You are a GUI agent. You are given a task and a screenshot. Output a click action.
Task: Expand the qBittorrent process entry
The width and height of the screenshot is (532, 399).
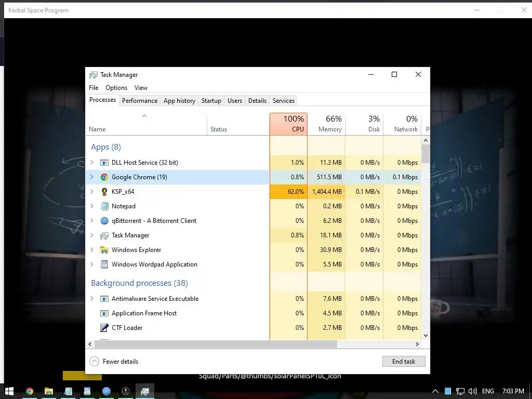click(x=92, y=221)
